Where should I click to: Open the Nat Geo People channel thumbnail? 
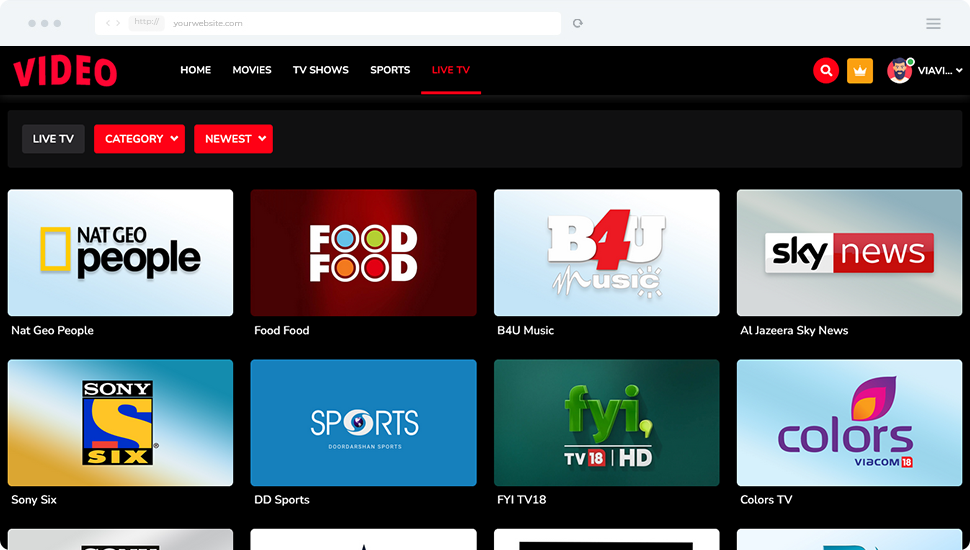click(121, 252)
